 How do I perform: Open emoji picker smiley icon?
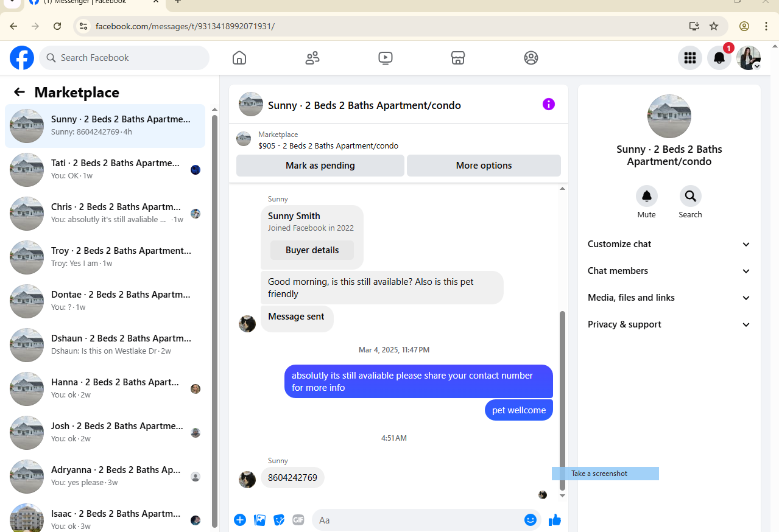coord(530,520)
